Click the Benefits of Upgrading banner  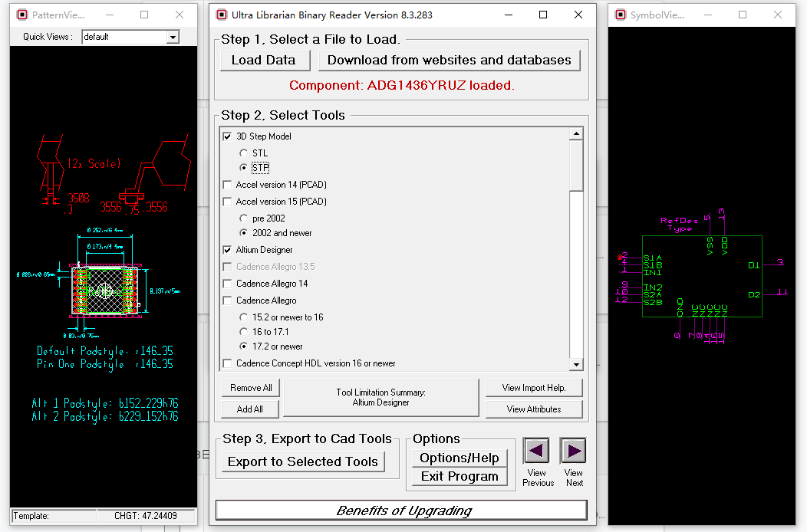(x=401, y=511)
